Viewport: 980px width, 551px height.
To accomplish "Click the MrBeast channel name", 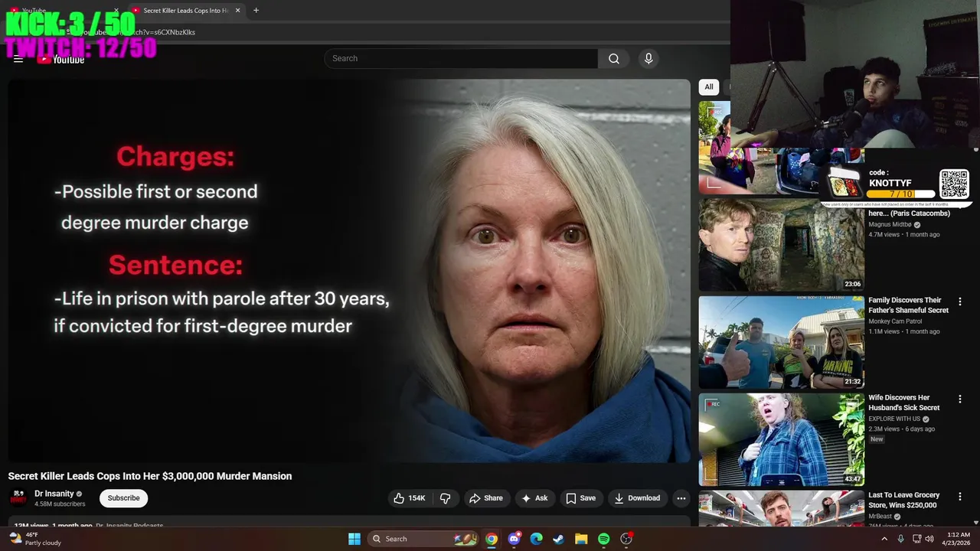I will pyautogui.click(x=880, y=516).
